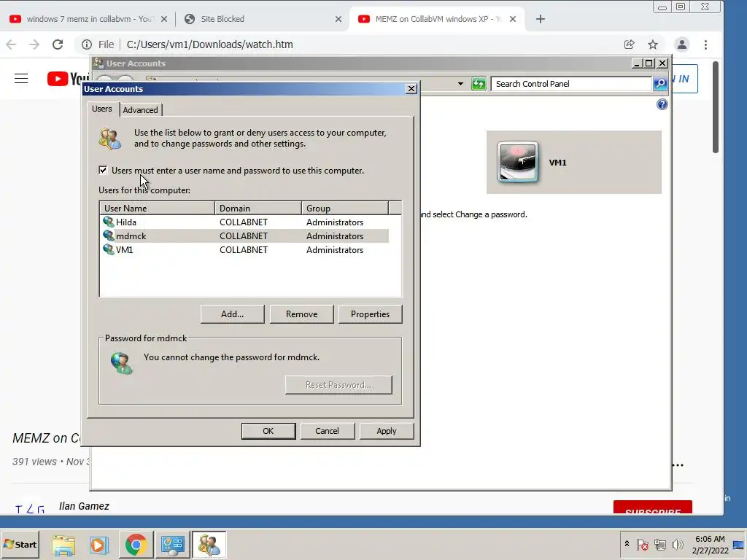Click YouTube three-dot more actions

pos(678,465)
